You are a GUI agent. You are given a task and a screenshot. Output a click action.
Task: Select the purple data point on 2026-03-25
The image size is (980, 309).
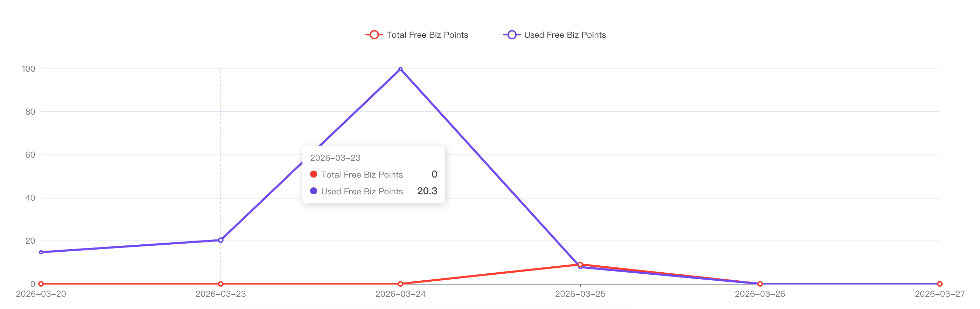580,267
